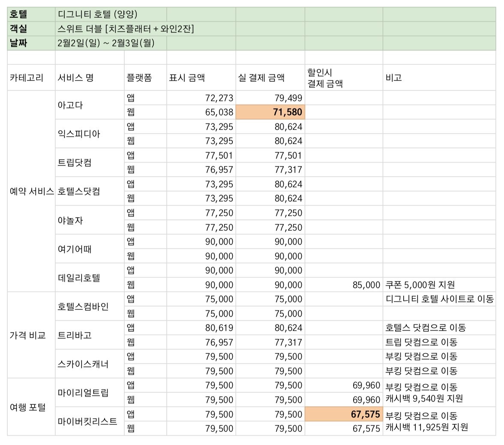Select the '날짜' label cell
This screenshot has width=504, height=445.
pos(31,43)
